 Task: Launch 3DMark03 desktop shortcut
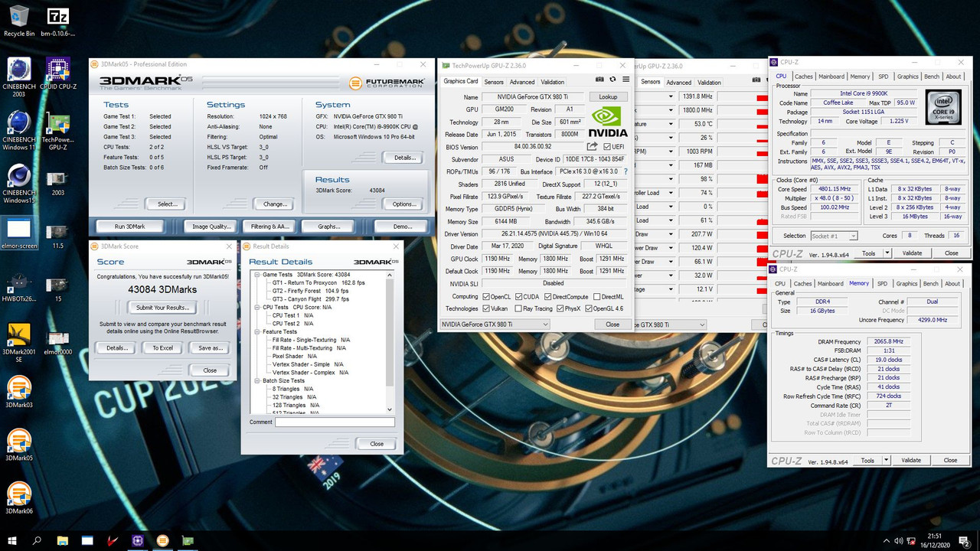pyautogui.click(x=19, y=392)
